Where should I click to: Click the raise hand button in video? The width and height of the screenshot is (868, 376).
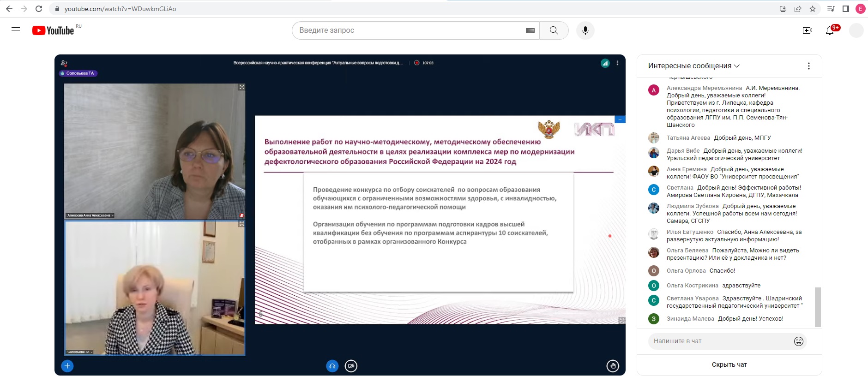click(613, 366)
